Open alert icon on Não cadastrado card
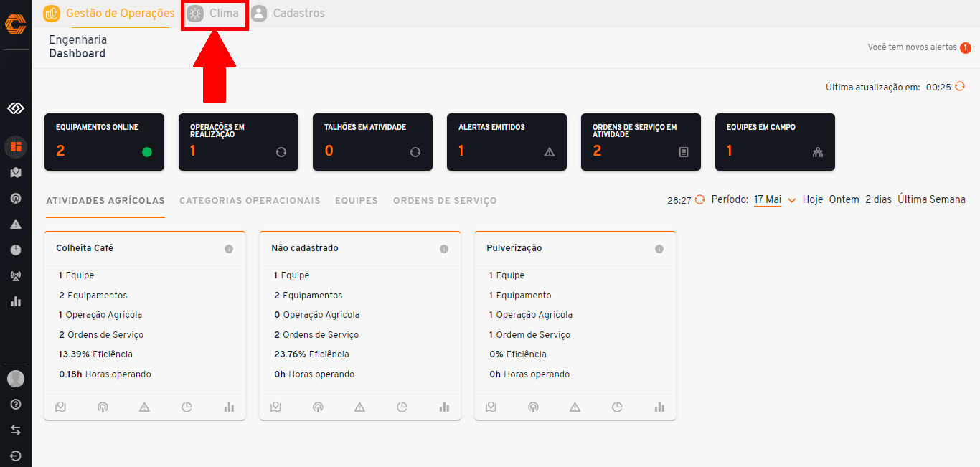The width and height of the screenshot is (980, 467). 359,407
